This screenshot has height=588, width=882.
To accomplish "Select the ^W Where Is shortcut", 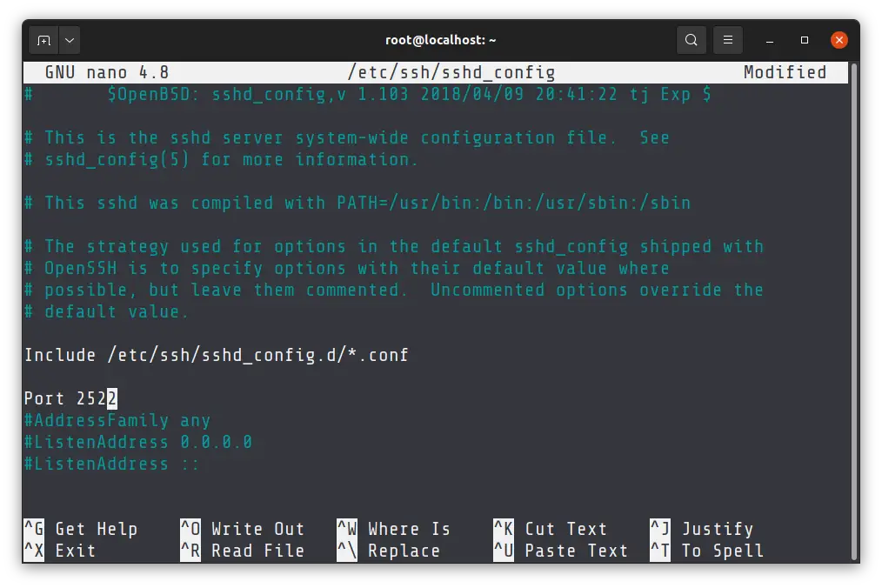I will pyautogui.click(x=394, y=529).
